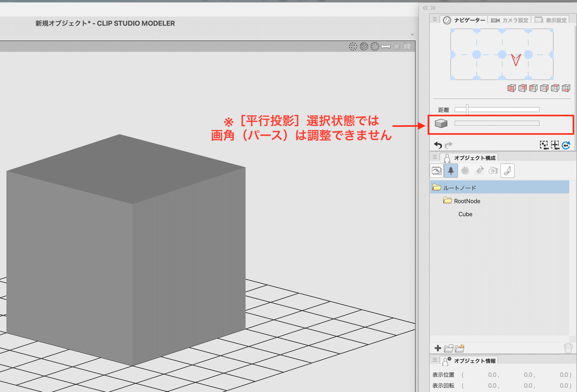Click the import-from-file folder icon
577x392 pixels.
point(460,348)
